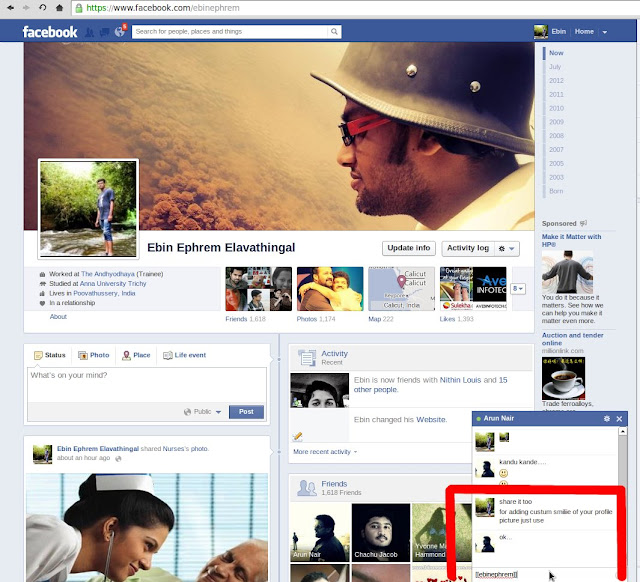Click the profile picture thumbnail
The image size is (640, 582).
point(88,209)
